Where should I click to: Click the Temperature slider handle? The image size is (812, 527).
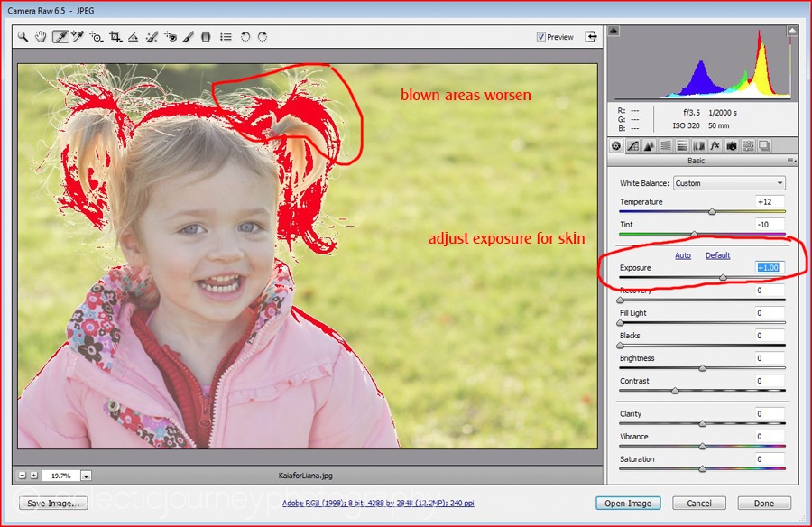click(712, 211)
